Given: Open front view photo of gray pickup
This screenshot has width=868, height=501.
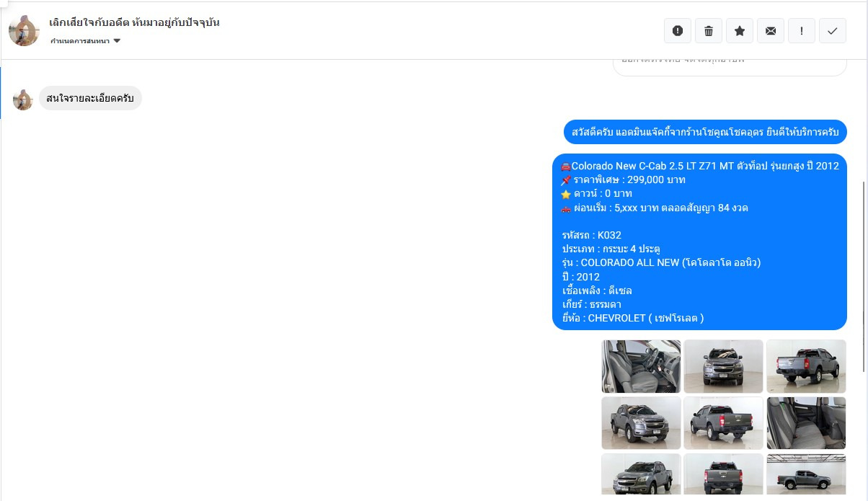Looking at the screenshot, I should point(723,366).
